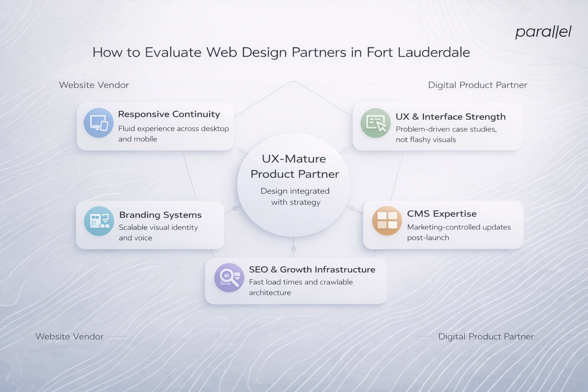Enable the bottom Website Vendor option
This screenshot has width=588, height=392.
point(69,336)
